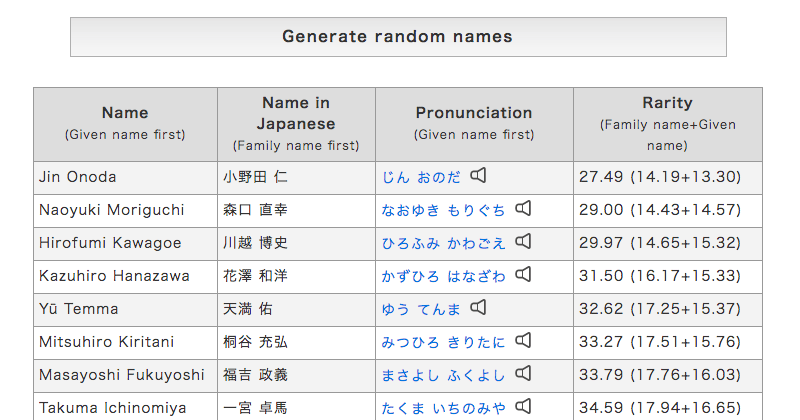Image resolution: width=800 pixels, height=420 pixels.
Task: Play audio for Takuma Ichinomiya pronunciation
Action: (x=523, y=407)
